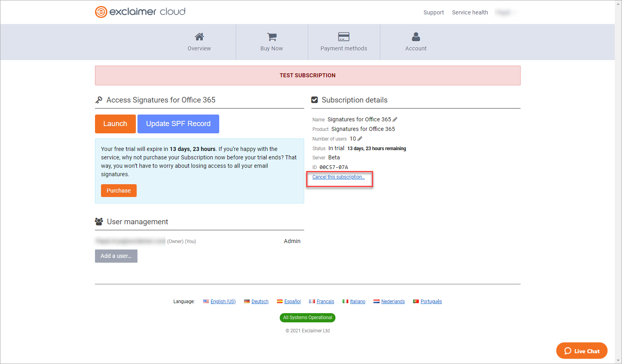Viewport: 622px width, 364px height.
Task: Edit subscription name with pencil icon
Action: pyautogui.click(x=395, y=119)
